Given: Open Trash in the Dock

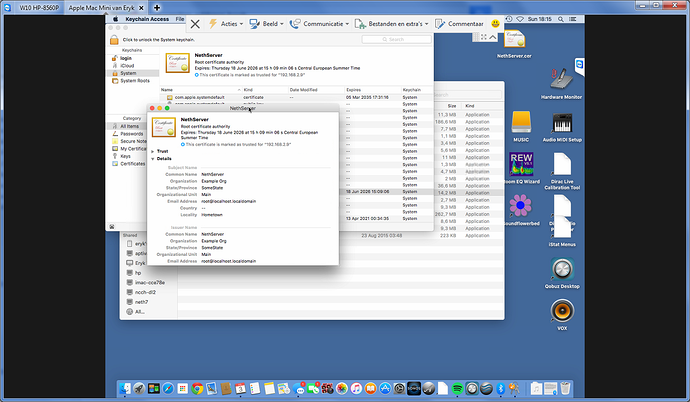Looking at the screenshot, I should (565, 388).
